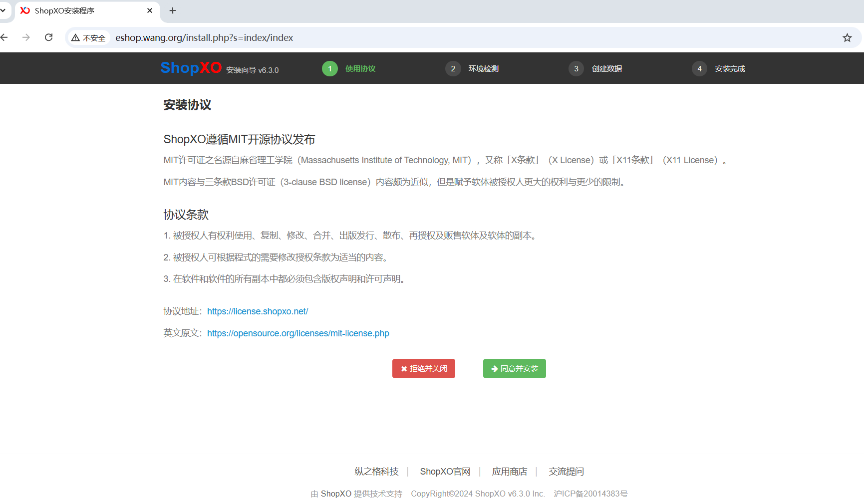
Task: Click the CopyRight©2024 ShopXO v6.3.0 Inc. text
Action: tap(478, 494)
